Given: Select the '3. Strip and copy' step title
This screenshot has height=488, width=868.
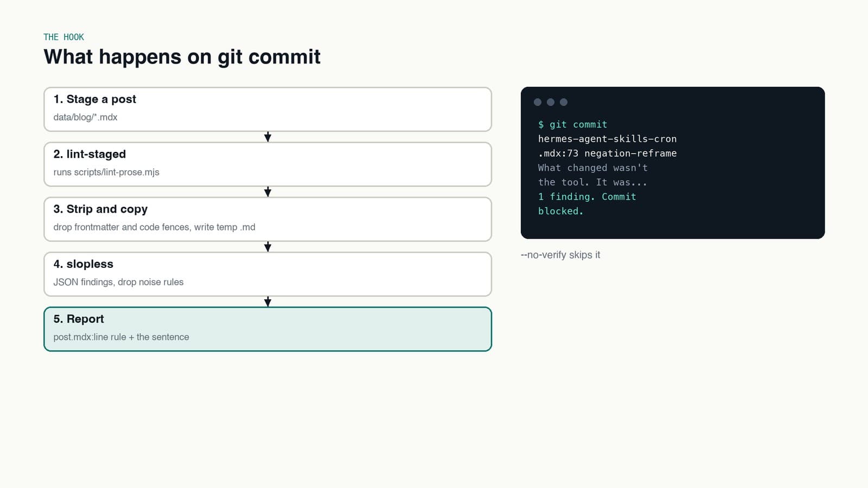Looking at the screenshot, I should tap(100, 209).
